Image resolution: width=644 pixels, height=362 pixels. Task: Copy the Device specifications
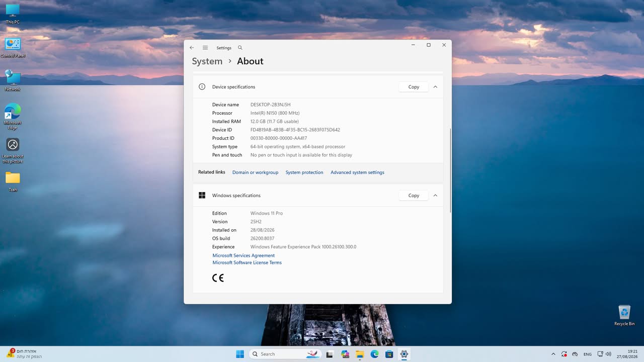click(x=414, y=86)
